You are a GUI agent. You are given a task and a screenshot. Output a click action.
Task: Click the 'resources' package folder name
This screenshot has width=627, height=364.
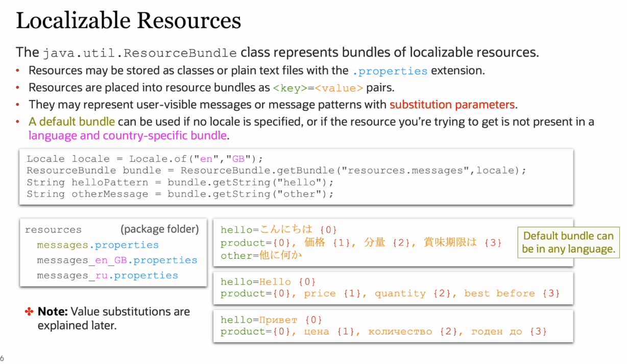(53, 230)
